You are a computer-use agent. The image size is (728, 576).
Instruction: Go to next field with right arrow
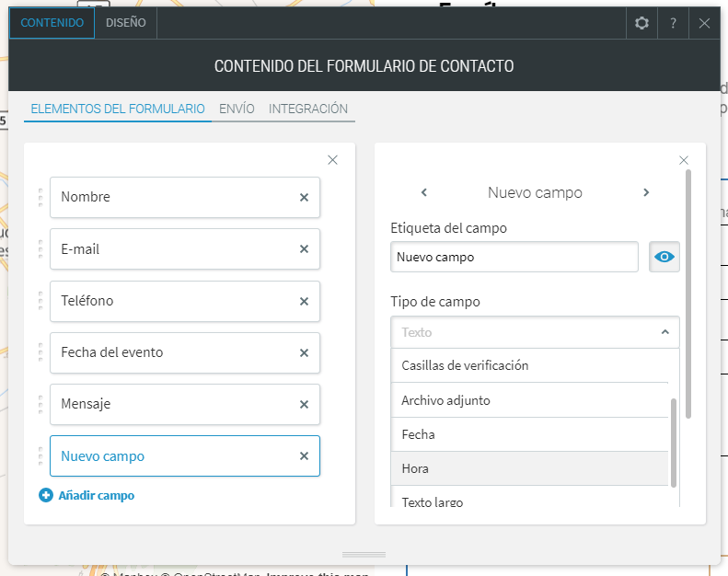coord(646,192)
